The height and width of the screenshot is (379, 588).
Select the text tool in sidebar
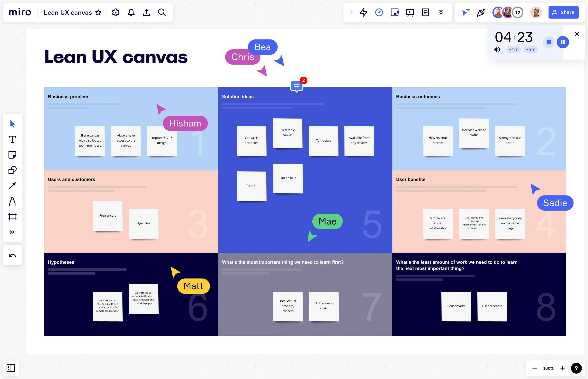[x=12, y=139]
